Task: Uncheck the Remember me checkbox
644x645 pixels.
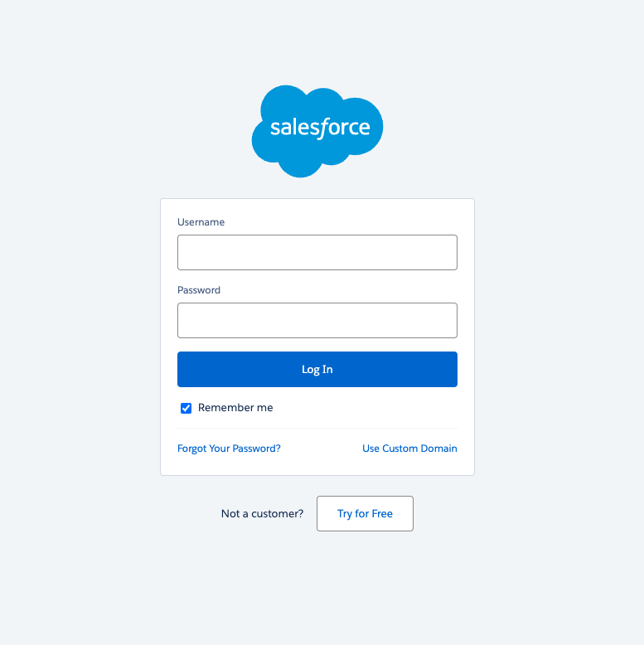Action: click(x=186, y=408)
